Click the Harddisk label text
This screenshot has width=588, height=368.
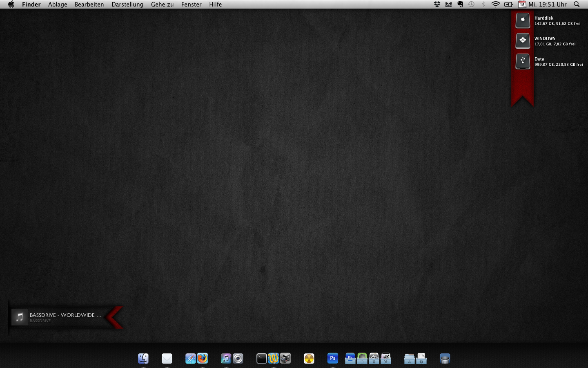pyautogui.click(x=544, y=18)
